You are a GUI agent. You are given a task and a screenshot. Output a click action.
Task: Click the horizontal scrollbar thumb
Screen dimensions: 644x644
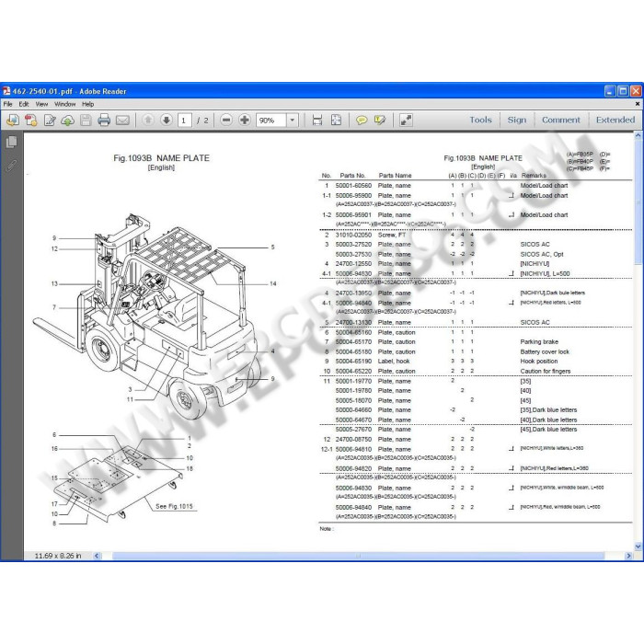tap(358, 556)
